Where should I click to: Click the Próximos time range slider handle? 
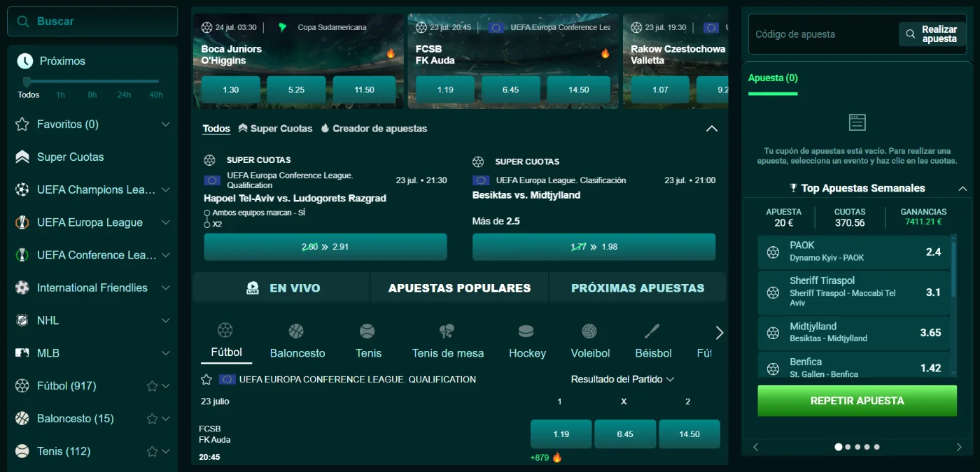(27, 81)
